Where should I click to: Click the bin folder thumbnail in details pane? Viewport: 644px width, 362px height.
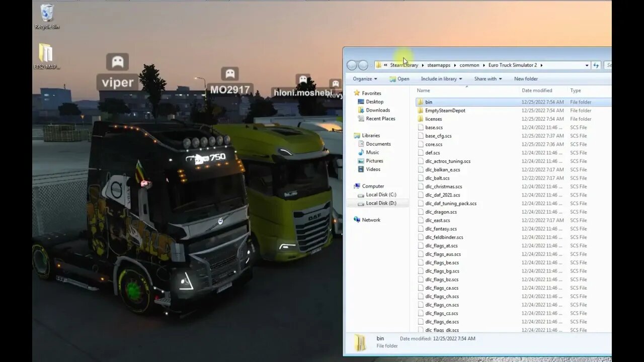click(x=360, y=342)
